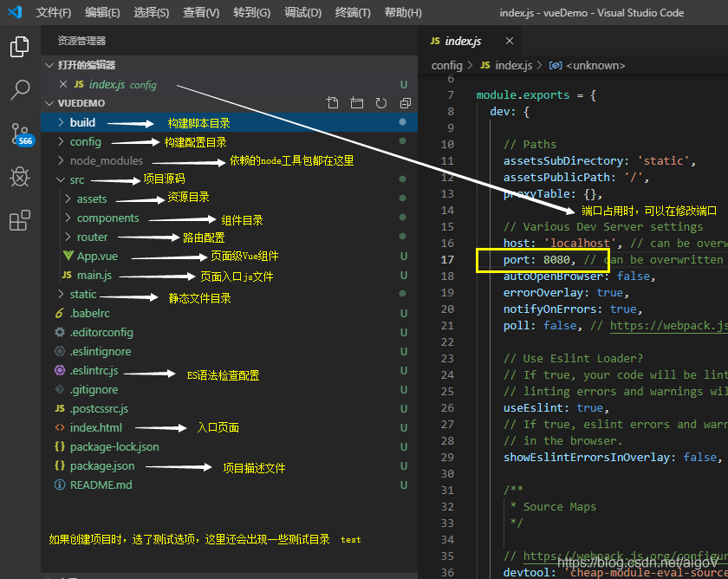Image resolution: width=728 pixels, height=579 pixels.
Task: Click the braces icon beside package.json
Action: (x=60, y=465)
